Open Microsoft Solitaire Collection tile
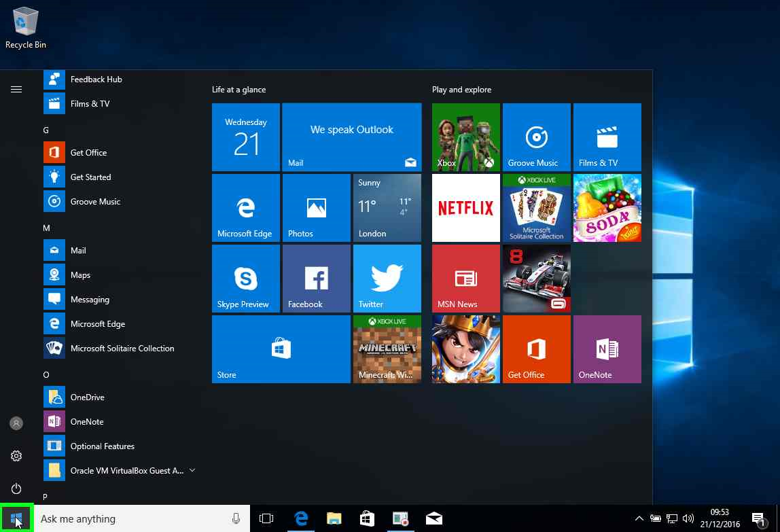This screenshot has height=532, width=780. point(536,207)
